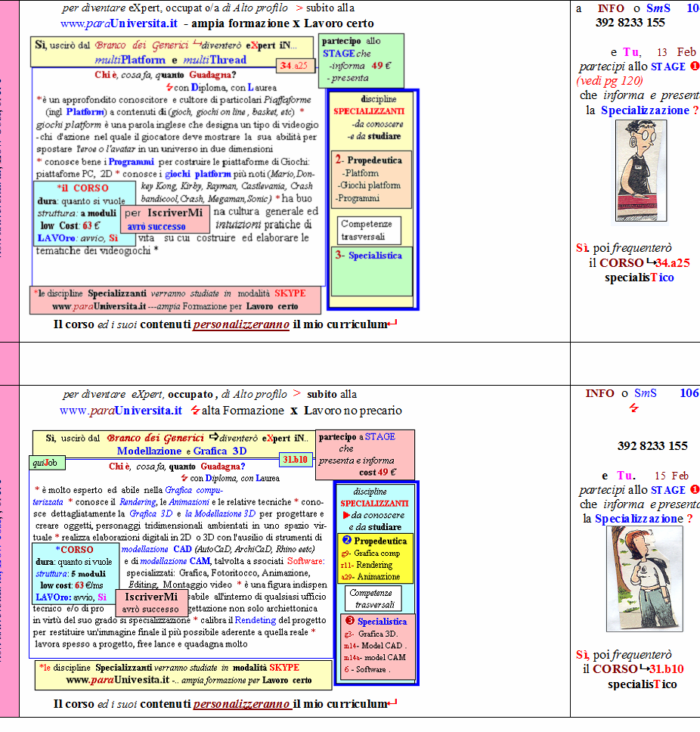Click 'g9- Grafica comp' in yellow Propedeutica box
700x732 pixels.
click(x=370, y=554)
